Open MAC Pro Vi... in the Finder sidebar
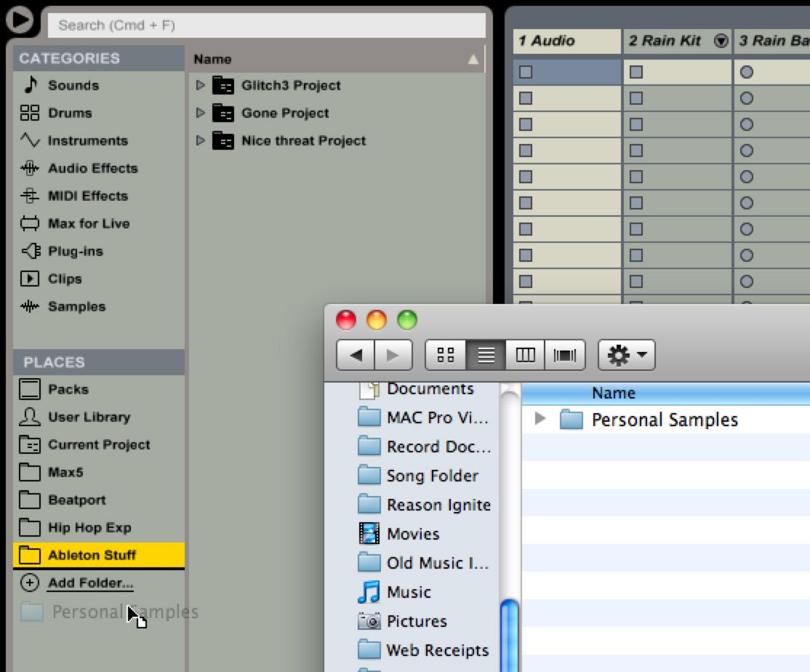Viewport: 810px width, 672px height. [423, 417]
